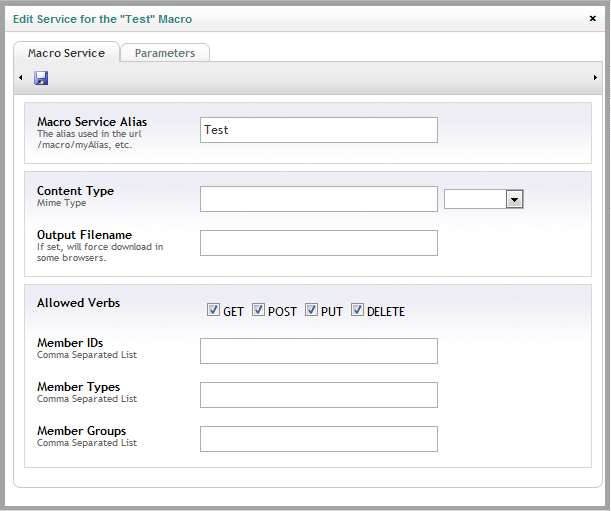Screen dimensions: 611x511
Task: Click the Macro Service Alias text field
Action: coord(319,130)
